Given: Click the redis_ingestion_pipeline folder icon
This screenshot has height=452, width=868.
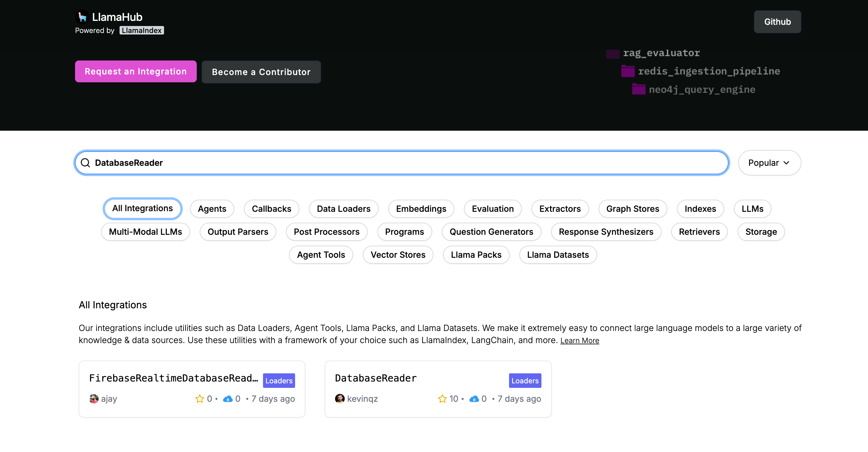Looking at the screenshot, I should pos(628,71).
